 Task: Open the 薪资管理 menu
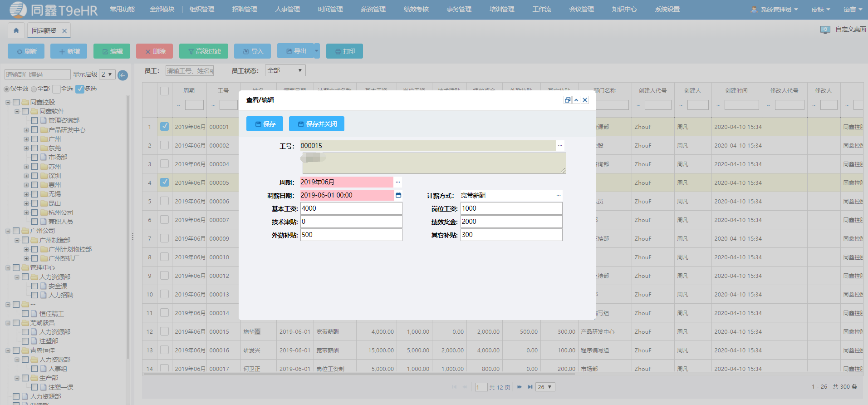click(373, 9)
